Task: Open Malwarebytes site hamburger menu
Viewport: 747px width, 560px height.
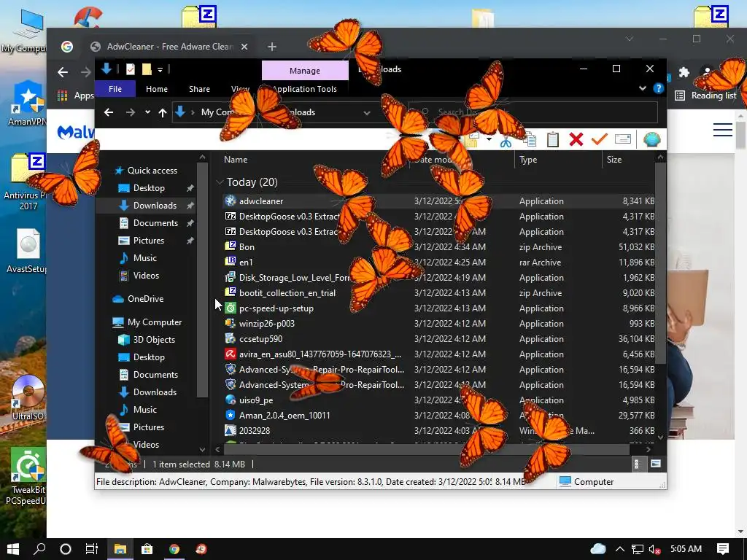Action: pyautogui.click(x=722, y=130)
